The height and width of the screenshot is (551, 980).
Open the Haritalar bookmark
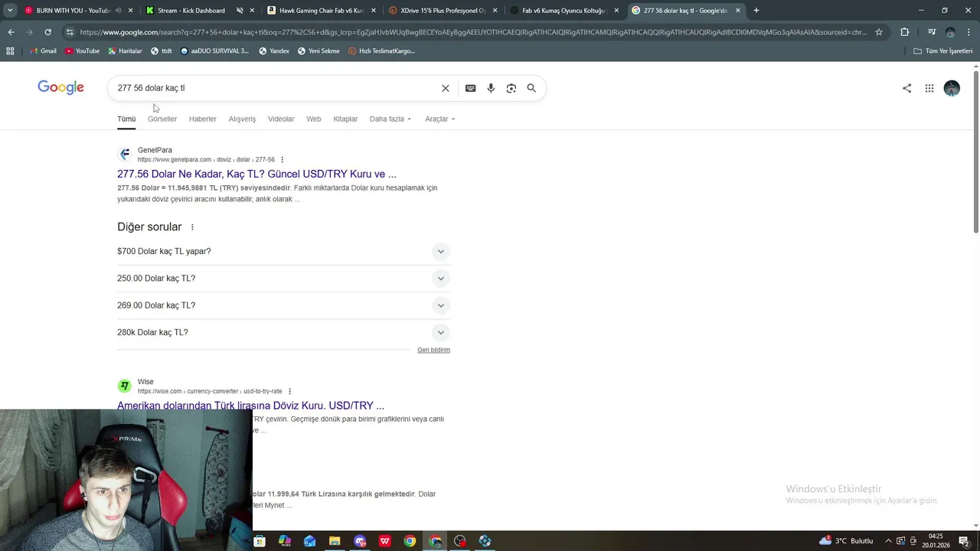(x=125, y=51)
